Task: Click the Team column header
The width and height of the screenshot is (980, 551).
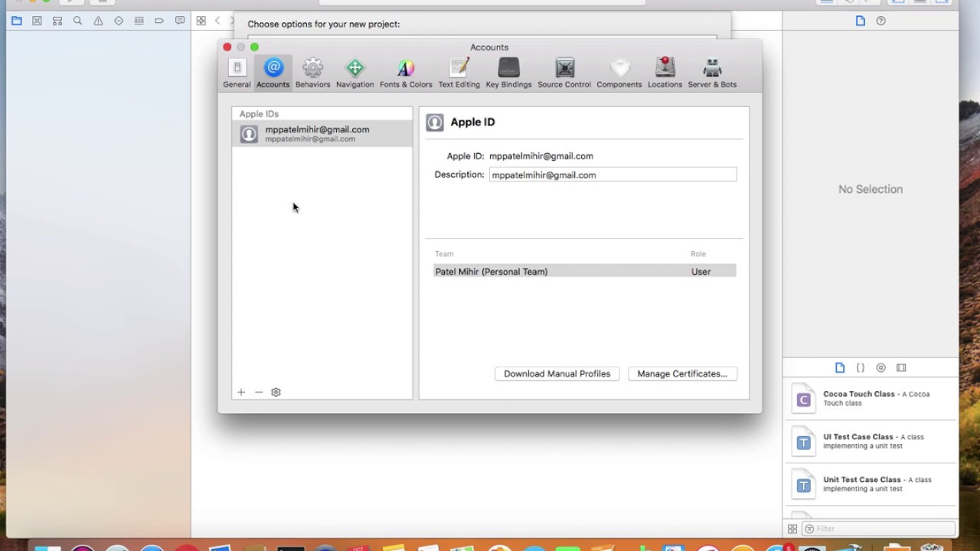Action: 444,253
